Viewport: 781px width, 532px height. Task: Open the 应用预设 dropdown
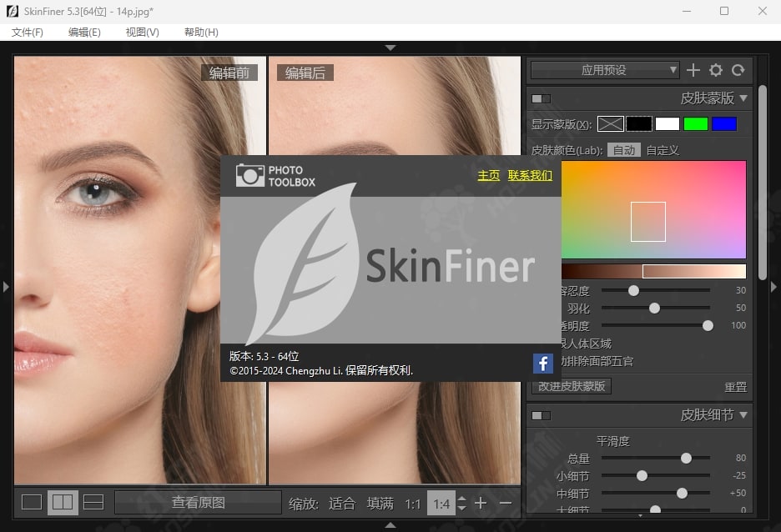click(x=605, y=71)
